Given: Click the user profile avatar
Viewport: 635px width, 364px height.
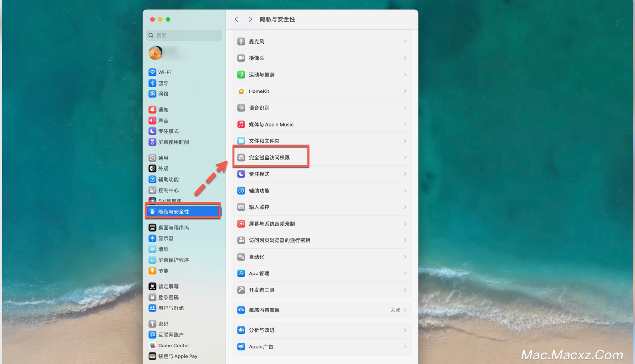Looking at the screenshot, I should click(155, 53).
